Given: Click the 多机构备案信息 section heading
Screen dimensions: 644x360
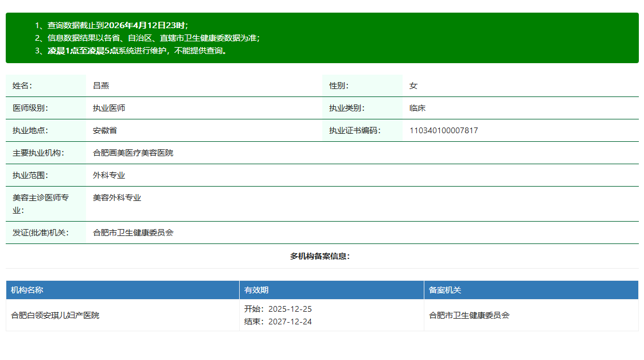Looking at the screenshot, I should pyautogui.click(x=320, y=256).
